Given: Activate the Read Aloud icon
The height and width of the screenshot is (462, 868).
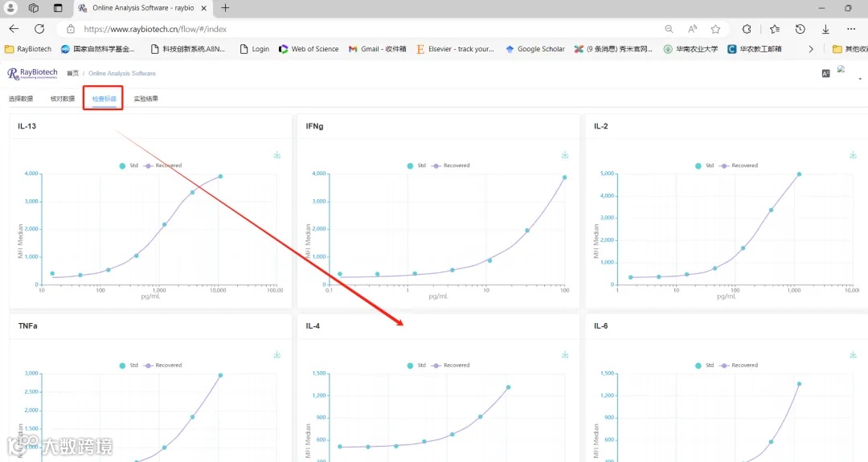Looking at the screenshot, I should [x=692, y=29].
